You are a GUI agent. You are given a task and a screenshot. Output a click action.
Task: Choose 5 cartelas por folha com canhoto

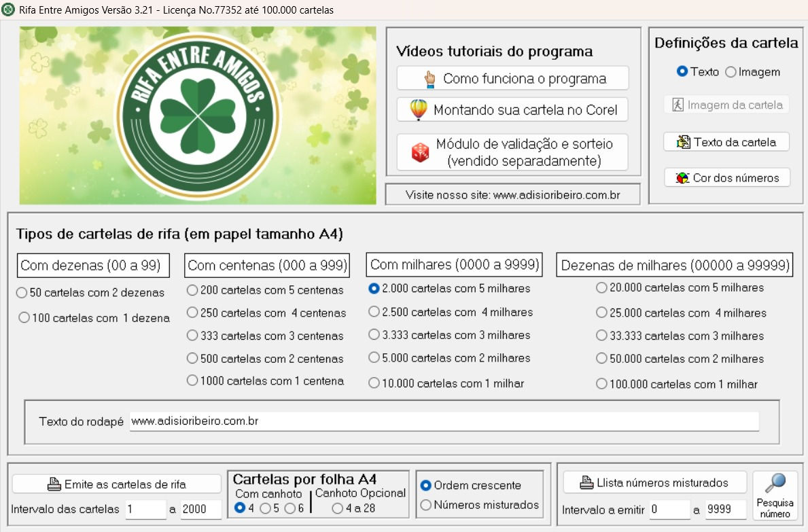pos(266,508)
